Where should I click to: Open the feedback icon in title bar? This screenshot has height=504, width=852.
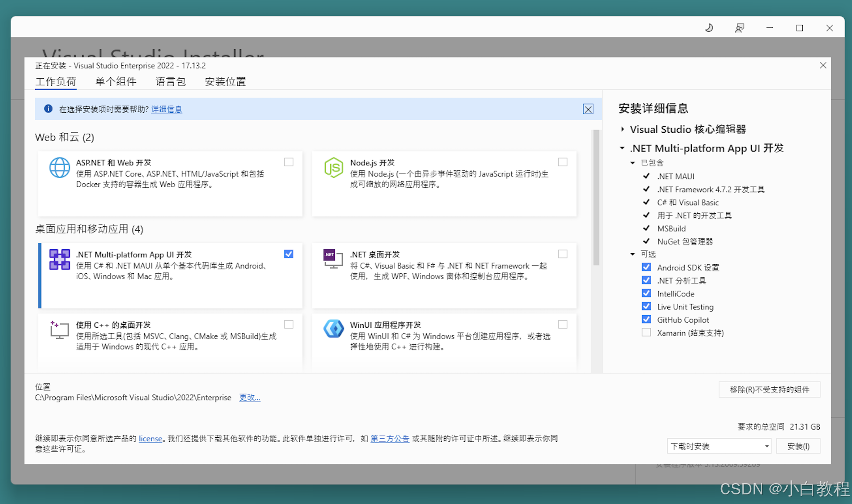coord(739,28)
